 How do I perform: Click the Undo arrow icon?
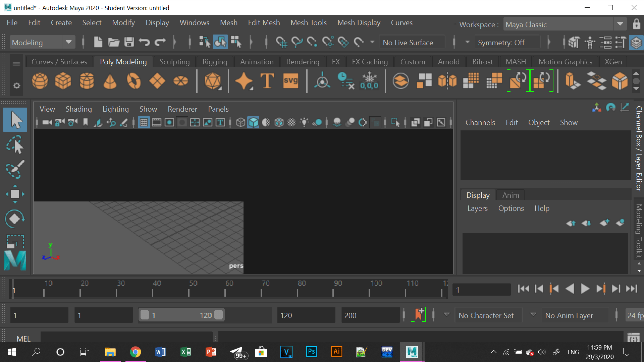pos(144,42)
